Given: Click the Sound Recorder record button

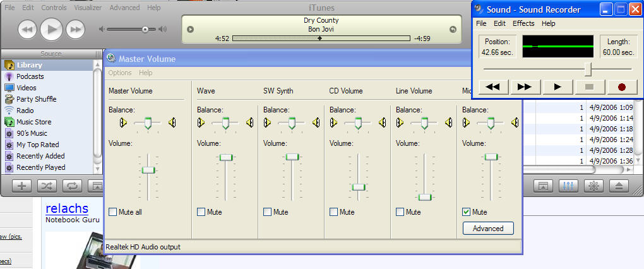Looking at the screenshot, I should [x=621, y=87].
